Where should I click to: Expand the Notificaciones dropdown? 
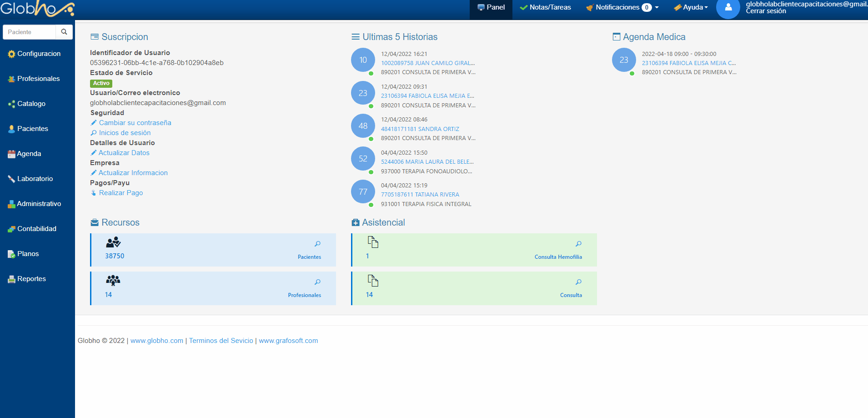[622, 8]
